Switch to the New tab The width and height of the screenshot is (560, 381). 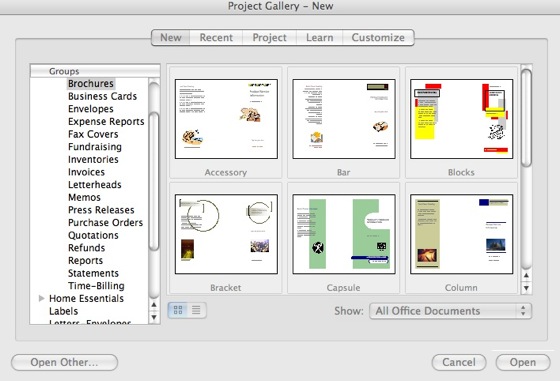pos(171,37)
